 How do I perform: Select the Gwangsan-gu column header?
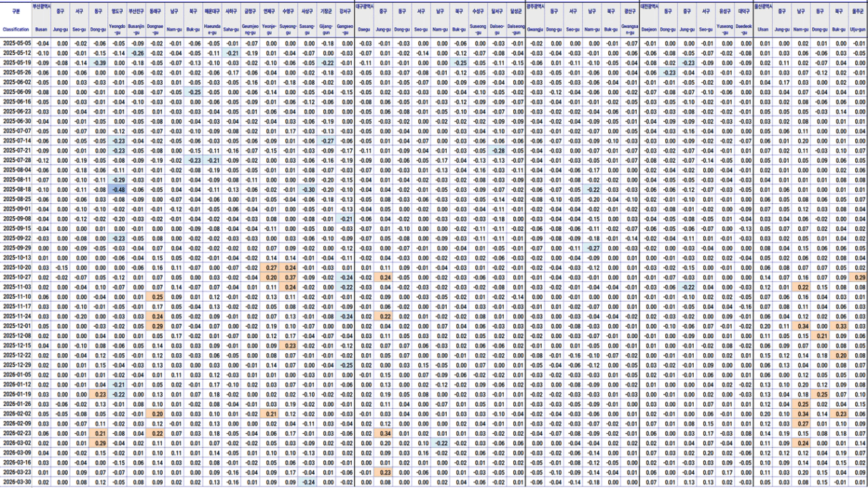[630, 29]
